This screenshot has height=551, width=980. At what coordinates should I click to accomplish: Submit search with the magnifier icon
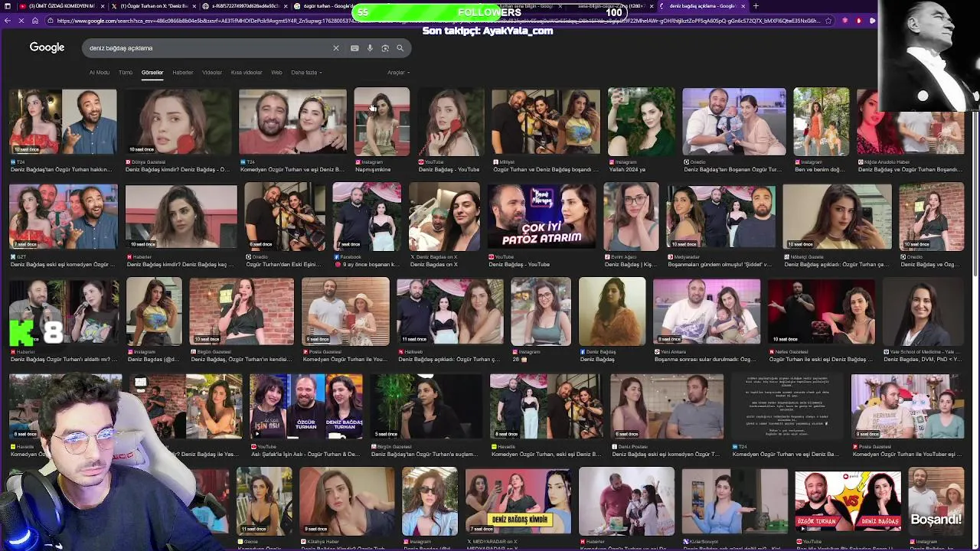pyautogui.click(x=400, y=48)
